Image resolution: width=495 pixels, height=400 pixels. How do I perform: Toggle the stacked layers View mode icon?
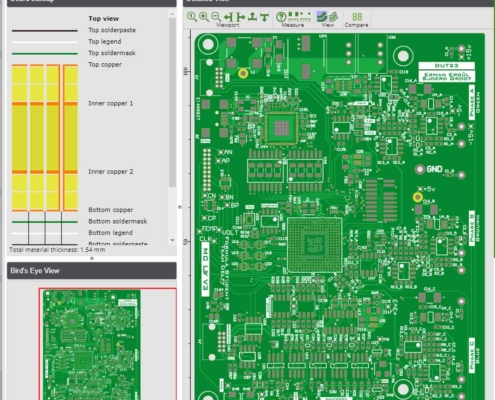point(333,16)
